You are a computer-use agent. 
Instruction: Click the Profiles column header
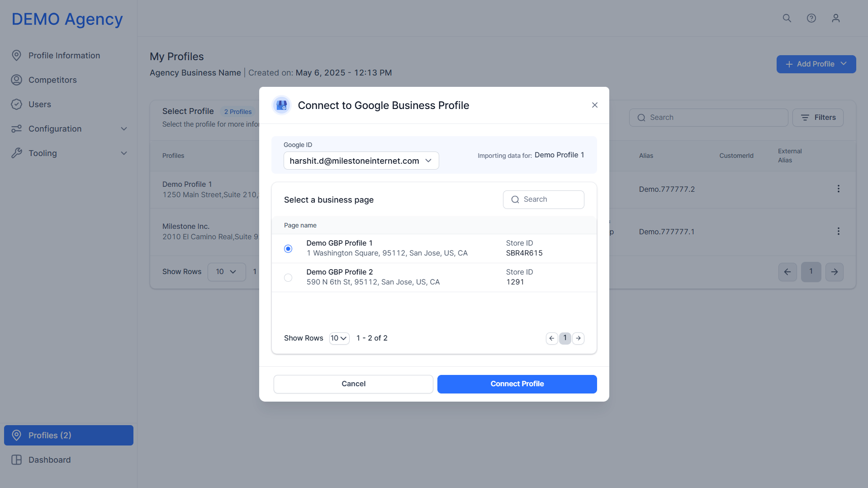click(x=173, y=156)
